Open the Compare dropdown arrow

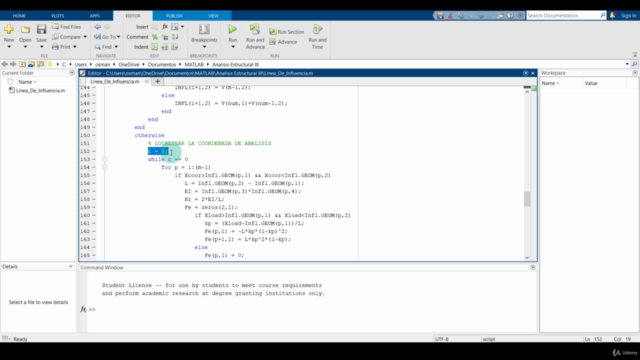(x=85, y=37)
